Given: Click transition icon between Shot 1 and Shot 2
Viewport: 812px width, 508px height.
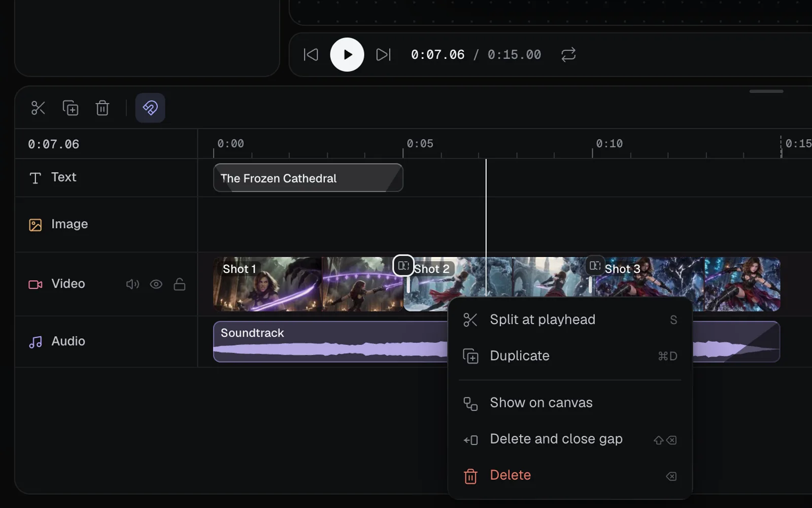Looking at the screenshot, I should [403, 265].
